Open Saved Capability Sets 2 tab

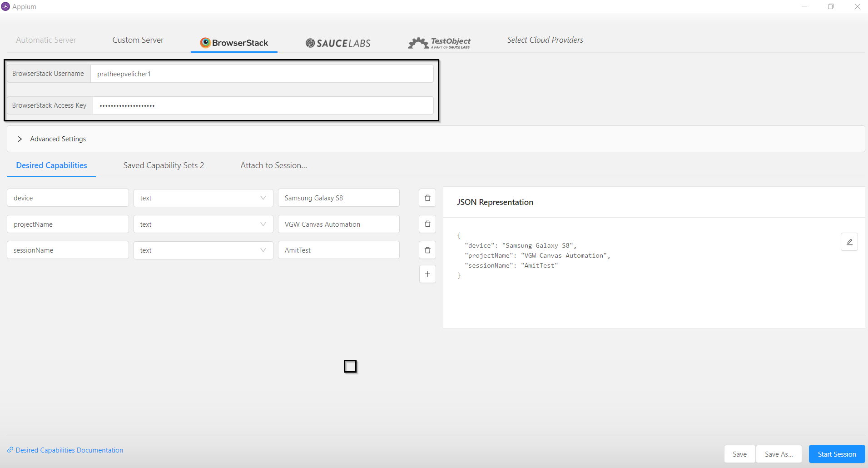[x=164, y=165]
